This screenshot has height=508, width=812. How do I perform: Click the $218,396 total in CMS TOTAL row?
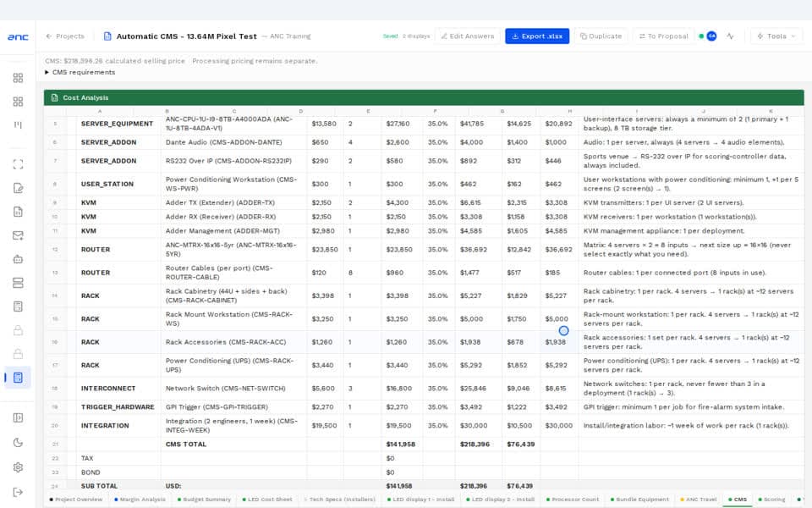[x=479, y=444]
